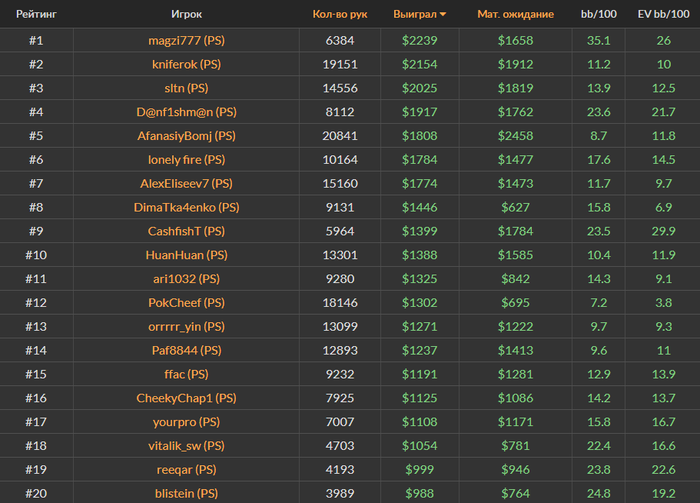This screenshot has height=503, width=700.
Task: Open D@nf1shm@n (PS) profile
Action: 187,112
